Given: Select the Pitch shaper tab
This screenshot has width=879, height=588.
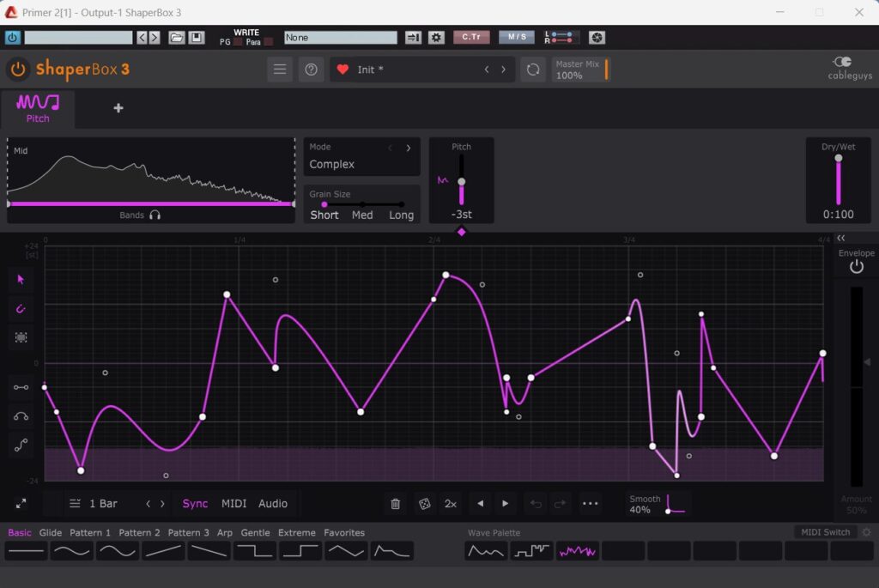Looking at the screenshot, I should [x=38, y=109].
